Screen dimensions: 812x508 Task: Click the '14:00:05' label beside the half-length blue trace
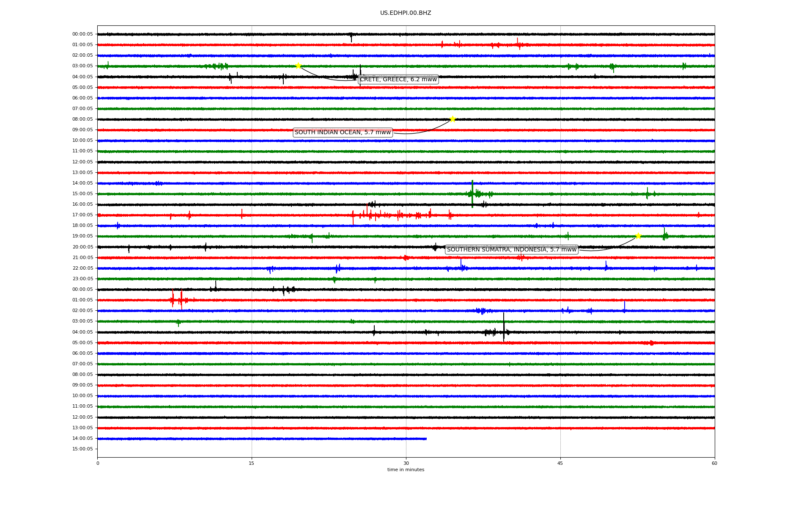click(82, 439)
